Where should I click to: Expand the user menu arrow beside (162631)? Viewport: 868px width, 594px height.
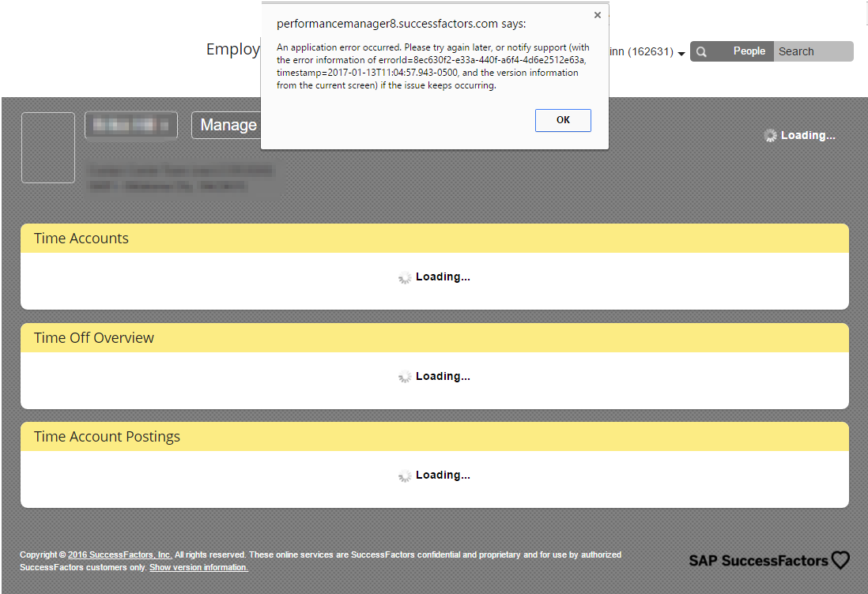[681, 54]
